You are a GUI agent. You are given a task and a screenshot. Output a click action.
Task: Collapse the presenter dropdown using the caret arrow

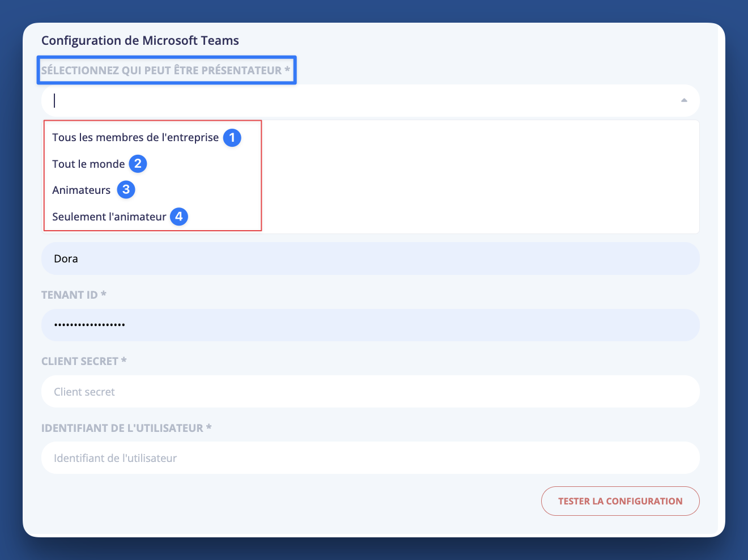684,100
